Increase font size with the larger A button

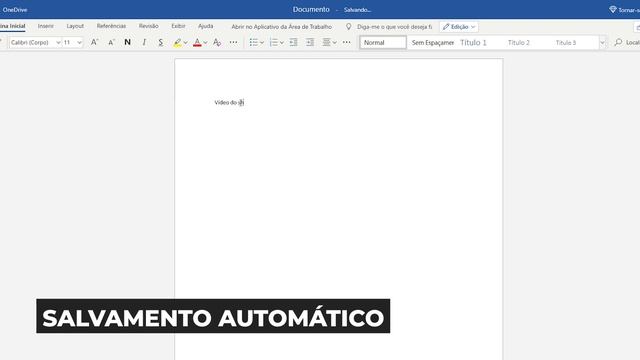[94, 42]
